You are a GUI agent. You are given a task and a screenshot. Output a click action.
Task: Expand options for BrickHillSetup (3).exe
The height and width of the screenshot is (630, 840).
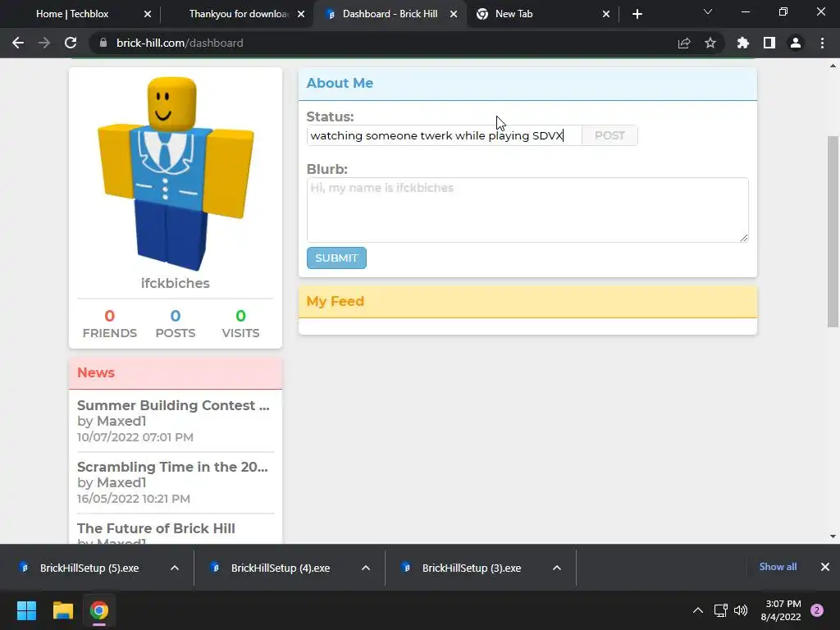pyautogui.click(x=557, y=568)
